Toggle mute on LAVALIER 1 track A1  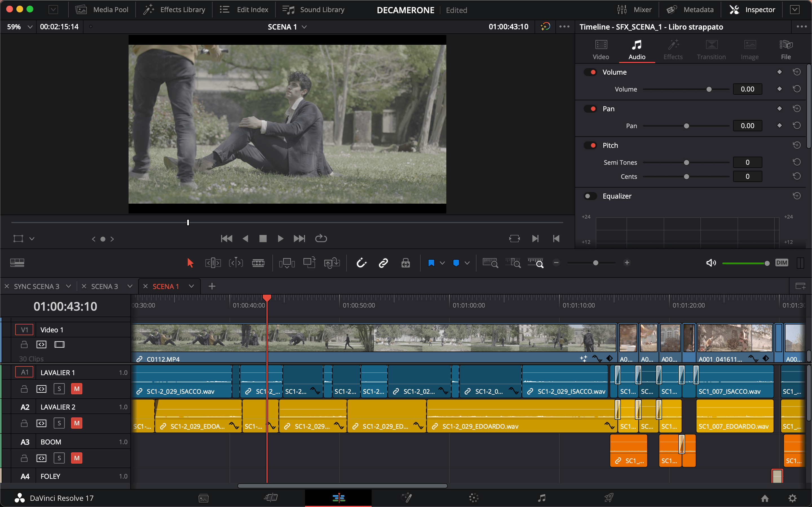(77, 388)
